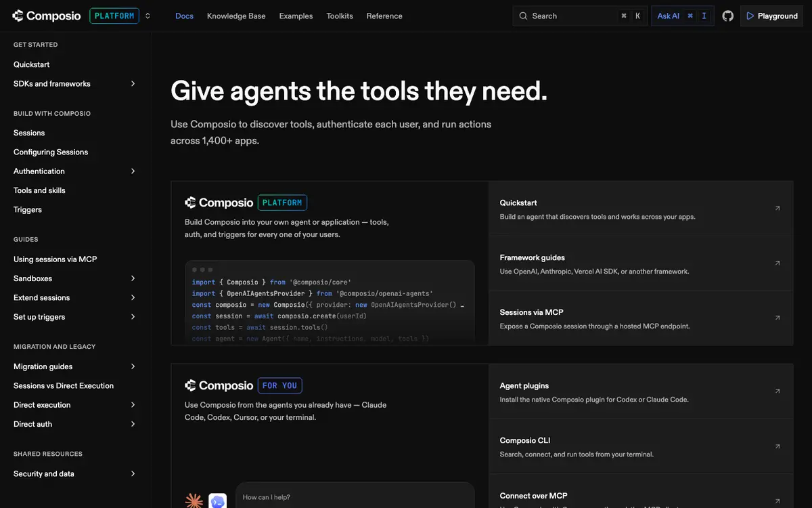Launch the Playground button
812x508 pixels.
(772, 16)
